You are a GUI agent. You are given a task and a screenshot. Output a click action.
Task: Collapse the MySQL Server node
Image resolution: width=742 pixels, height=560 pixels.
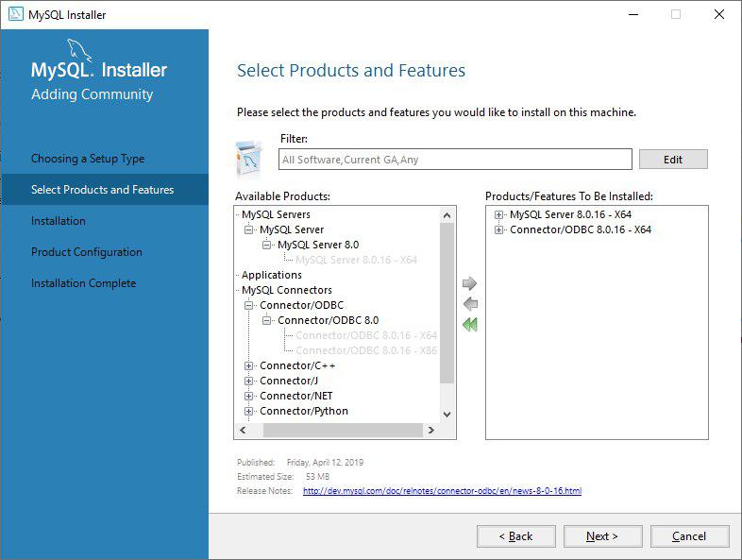pyautogui.click(x=248, y=229)
